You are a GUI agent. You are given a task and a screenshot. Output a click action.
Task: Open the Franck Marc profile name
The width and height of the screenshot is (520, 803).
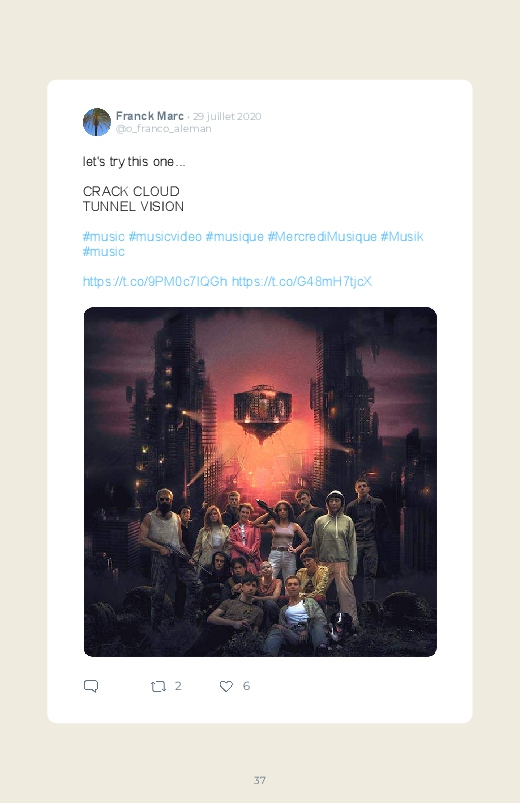(150, 116)
